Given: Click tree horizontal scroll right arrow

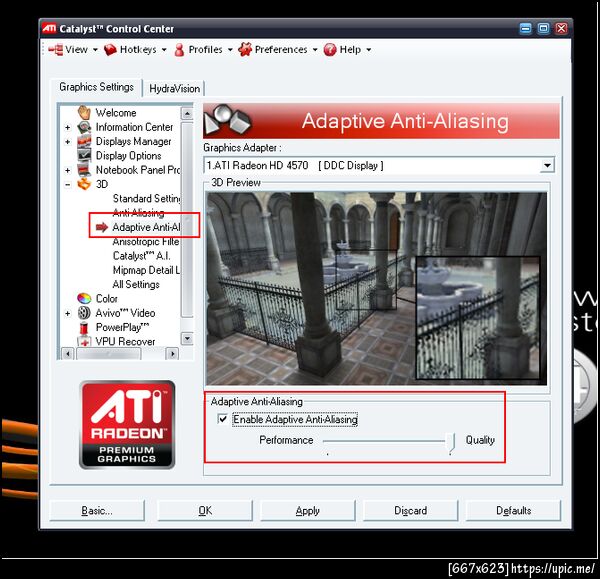Looking at the screenshot, I should tap(172, 354).
